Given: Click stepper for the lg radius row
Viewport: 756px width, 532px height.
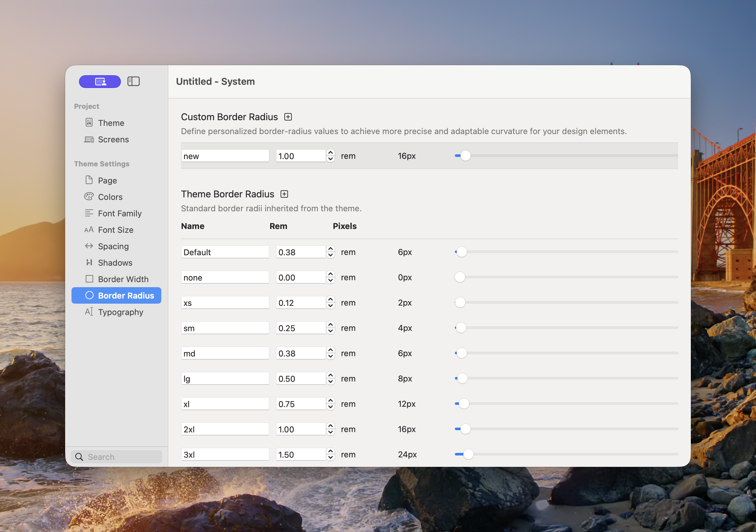Looking at the screenshot, I should (x=331, y=378).
